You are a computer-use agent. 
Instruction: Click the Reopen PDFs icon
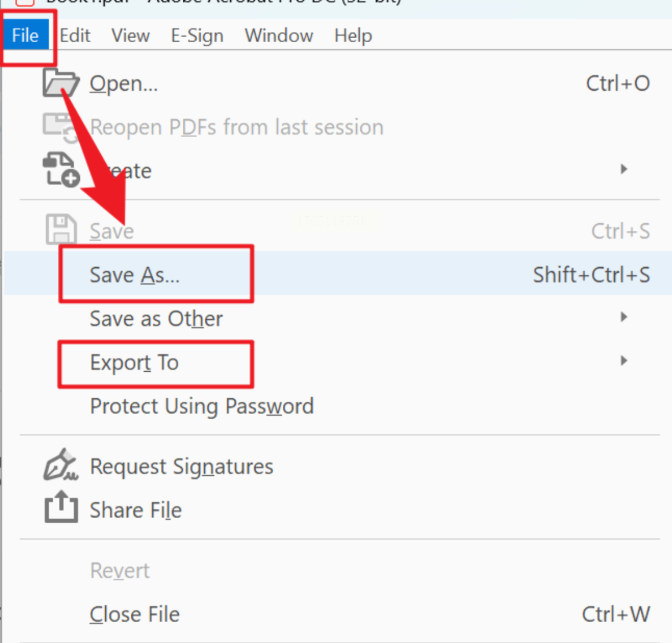(60, 127)
